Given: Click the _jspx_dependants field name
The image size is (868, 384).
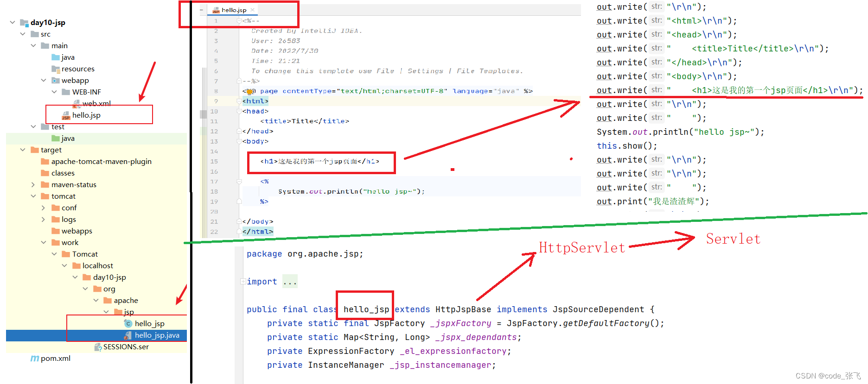Looking at the screenshot, I should 476,337.
